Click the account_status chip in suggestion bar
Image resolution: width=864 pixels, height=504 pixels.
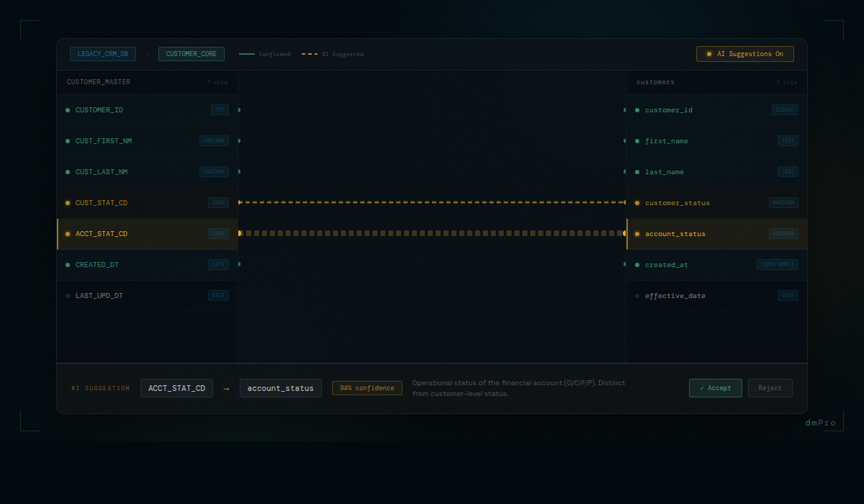(x=280, y=388)
